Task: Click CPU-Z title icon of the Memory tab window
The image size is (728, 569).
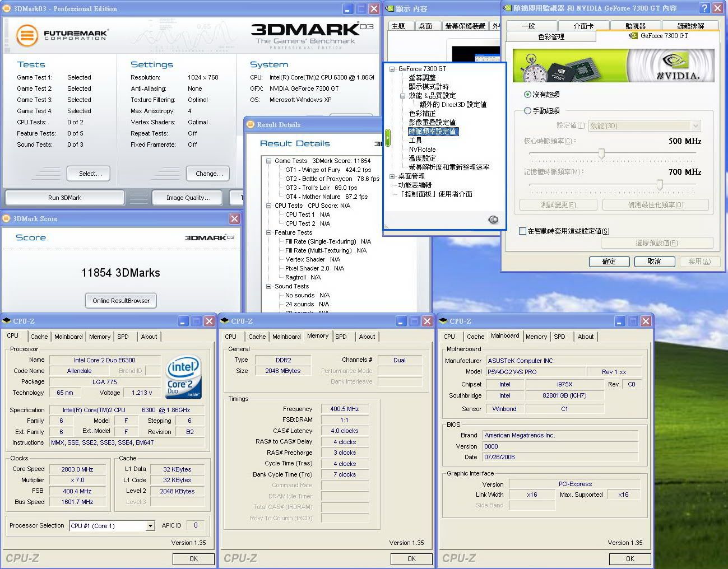Action: click(225, 321)
